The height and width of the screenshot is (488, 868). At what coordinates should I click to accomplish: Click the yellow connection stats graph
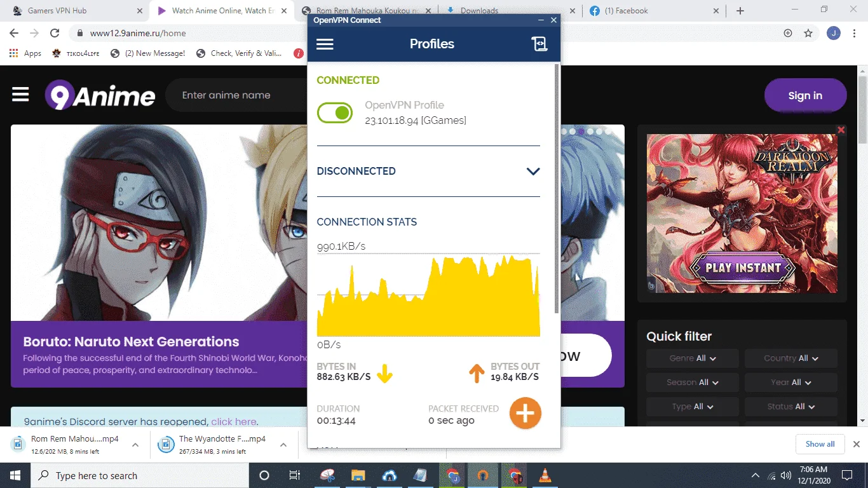pos(428,295)
